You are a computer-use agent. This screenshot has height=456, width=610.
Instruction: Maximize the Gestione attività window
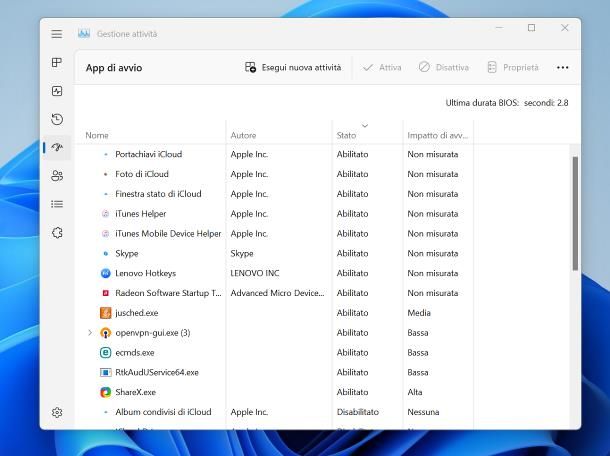pyautogui.click(x=531, y=28)
